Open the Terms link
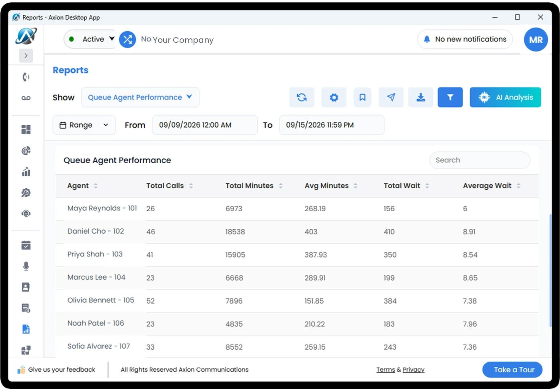 coord(386,370)
